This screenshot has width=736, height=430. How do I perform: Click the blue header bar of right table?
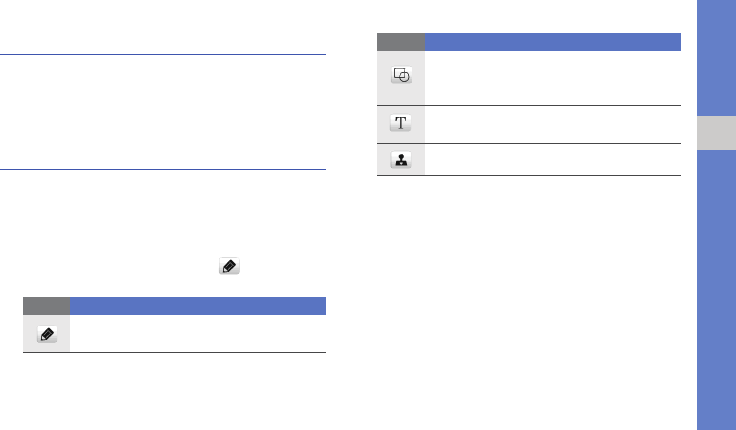pyautogui.click(x=553, y=42)
